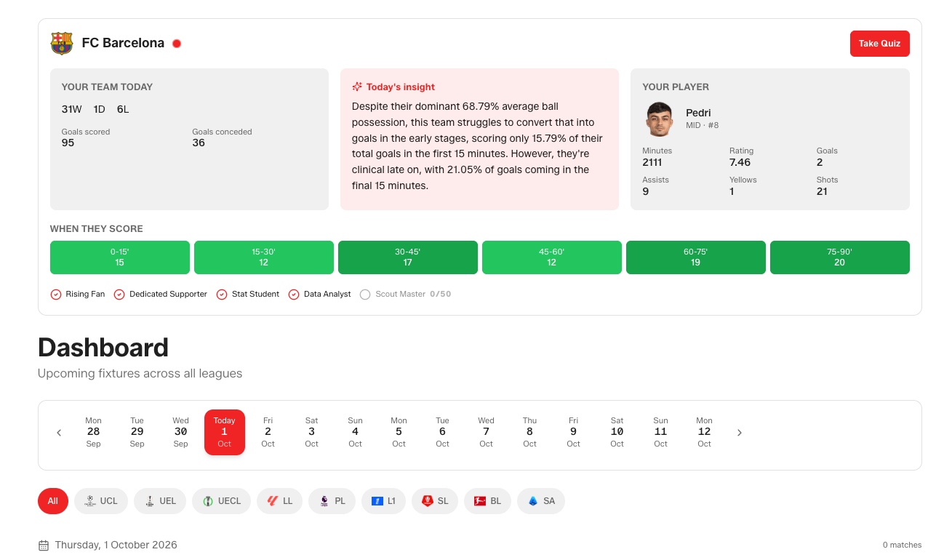Image resolution: width=952 pixels, height=560 pixels.
Task: Select Wed 7 Oct in date strip
Action: click(x=487, y=432)
